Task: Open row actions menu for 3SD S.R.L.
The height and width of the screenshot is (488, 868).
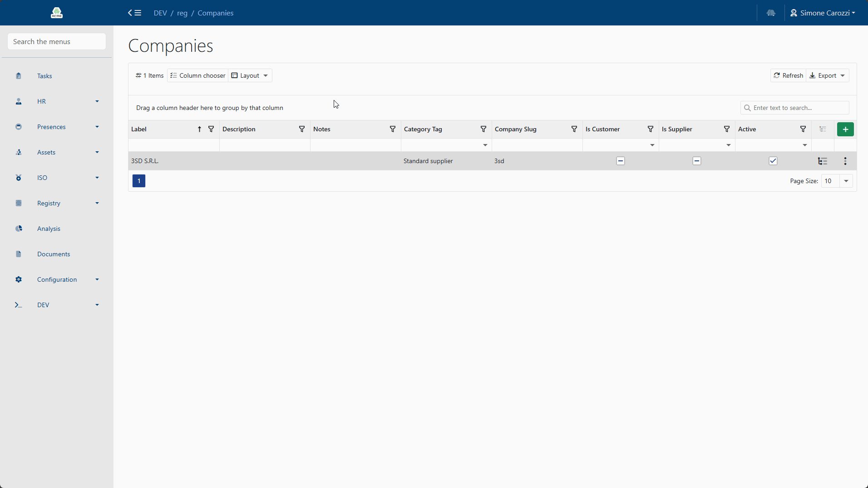Action: (x=845, y=161)
